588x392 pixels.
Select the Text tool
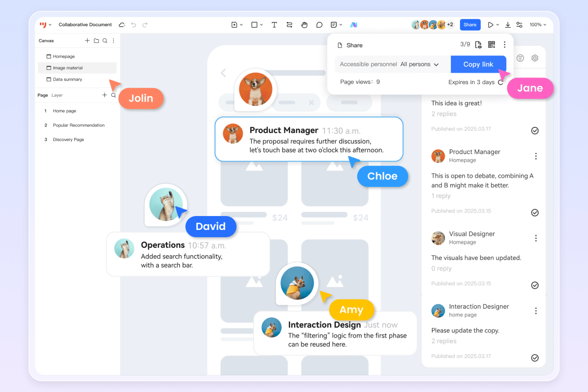click(x=274, y=25)
